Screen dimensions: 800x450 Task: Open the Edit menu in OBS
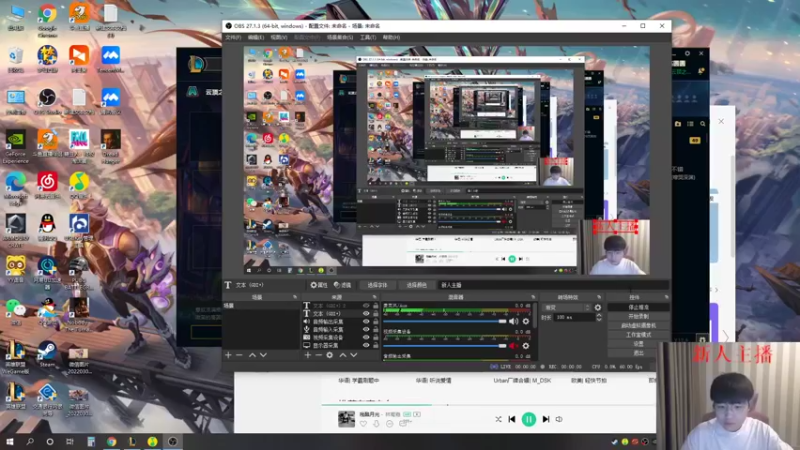256,37
